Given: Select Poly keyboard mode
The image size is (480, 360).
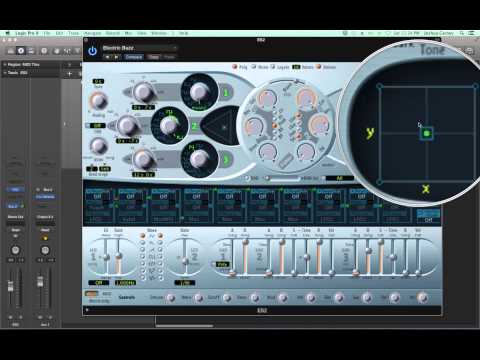Looking at the screenshot, I should [x=235, y=67].
